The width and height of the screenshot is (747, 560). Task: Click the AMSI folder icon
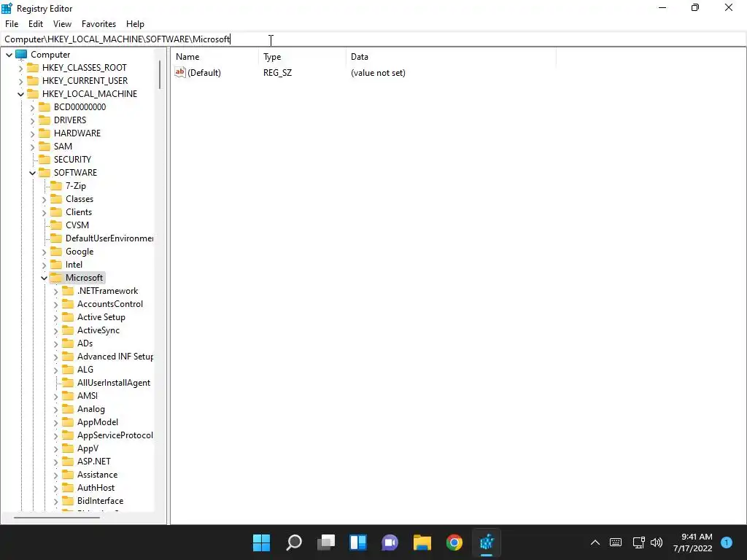tap(68, 395)
